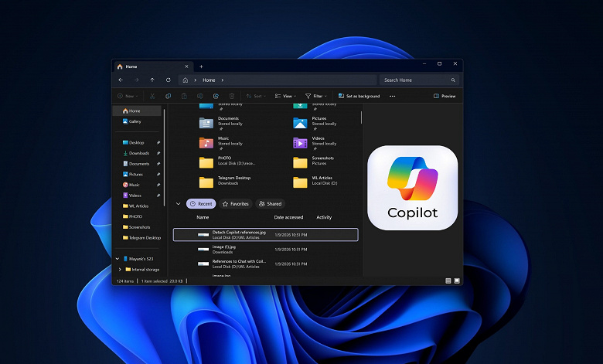Viewport: 603px width, 364px height.
Task: Expand the Internal storage tree node
Action: click(120, 269)
